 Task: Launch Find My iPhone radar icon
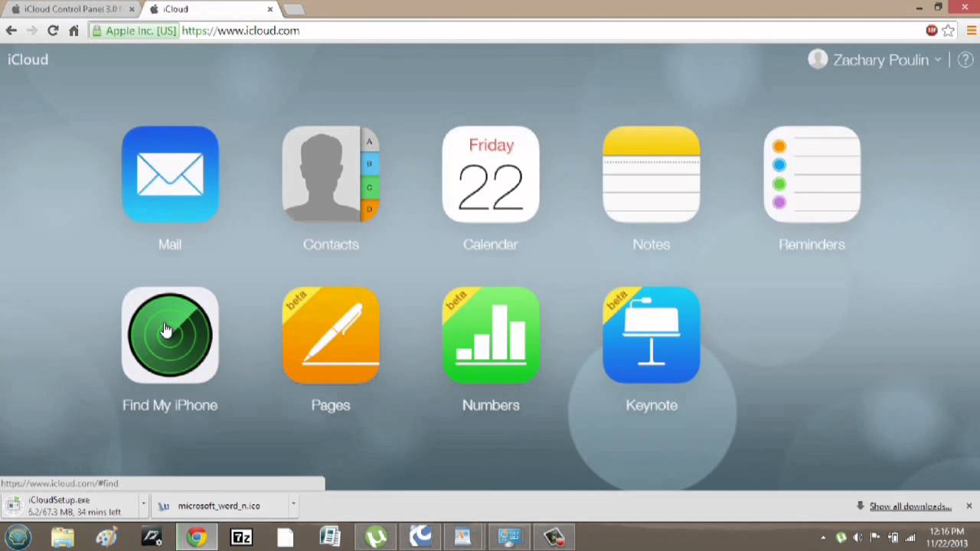point(170,335)
